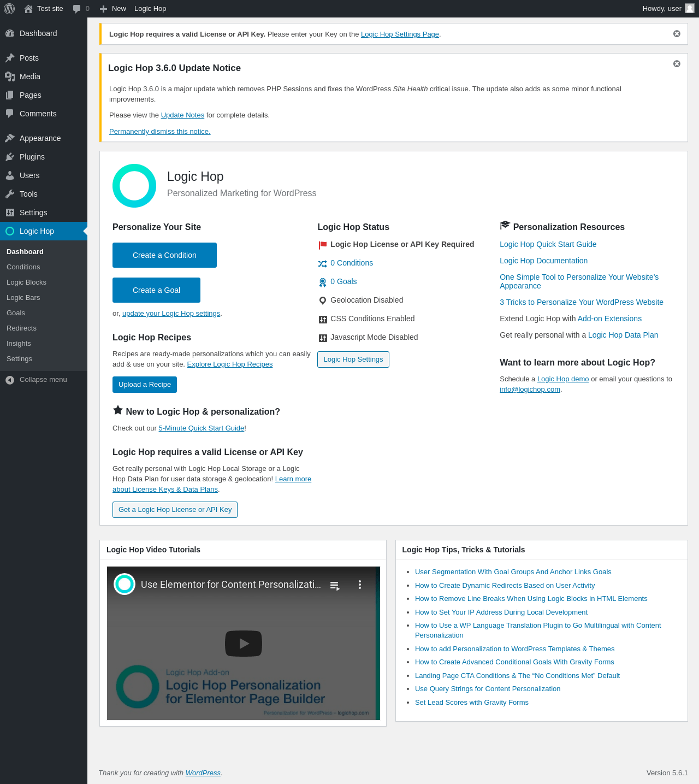Dismiss the License or API Key notice

[677, 34]
